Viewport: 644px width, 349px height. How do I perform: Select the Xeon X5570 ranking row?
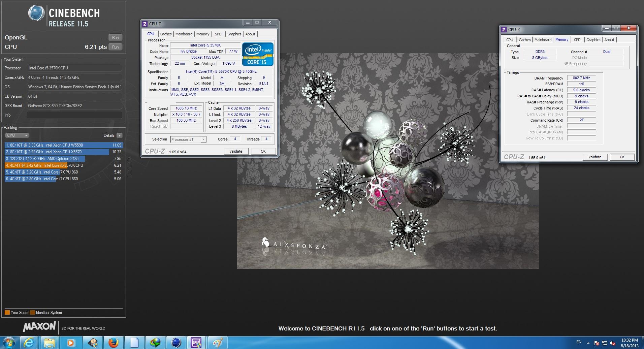[63, 152]
